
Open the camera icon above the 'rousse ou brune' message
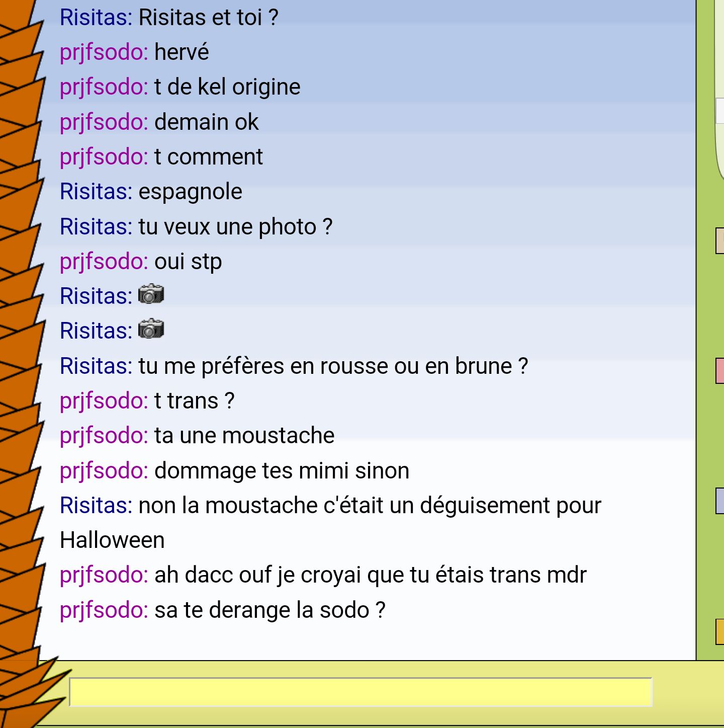(x=151, y=329)
